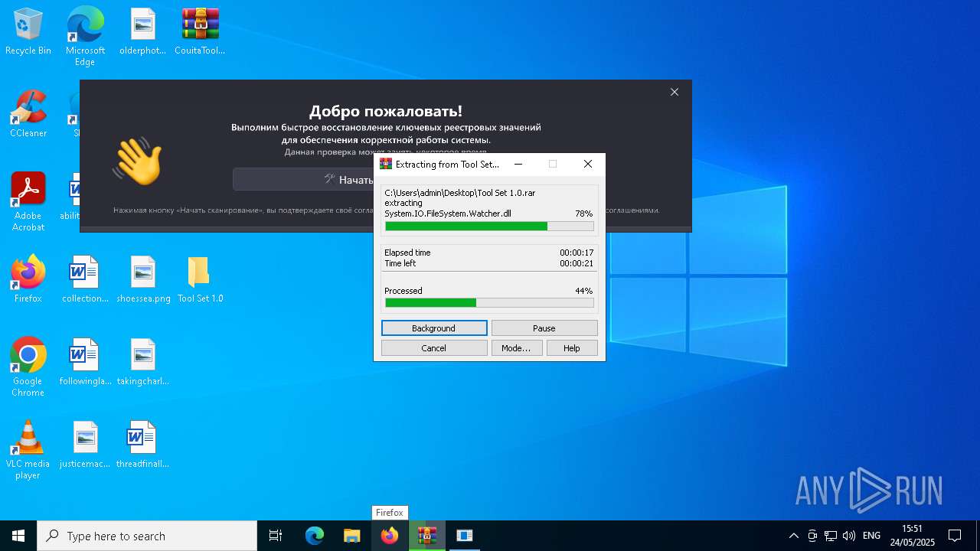Click the WinRAR icon in the dialog title bar
This screenshot has width=980, height=551.
coord(386,164)
